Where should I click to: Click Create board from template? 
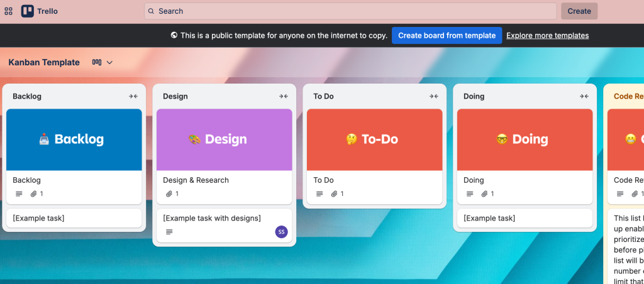[447, 35]
